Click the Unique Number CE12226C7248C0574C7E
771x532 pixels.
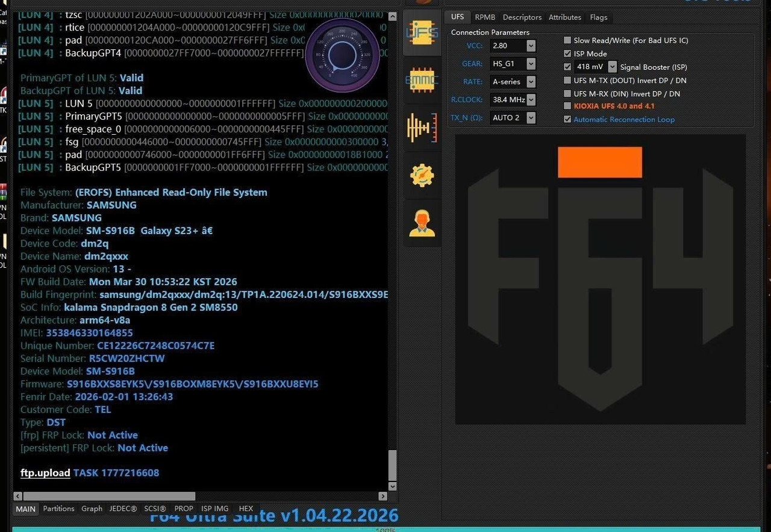pyautogui.click(x=156, y=345)
